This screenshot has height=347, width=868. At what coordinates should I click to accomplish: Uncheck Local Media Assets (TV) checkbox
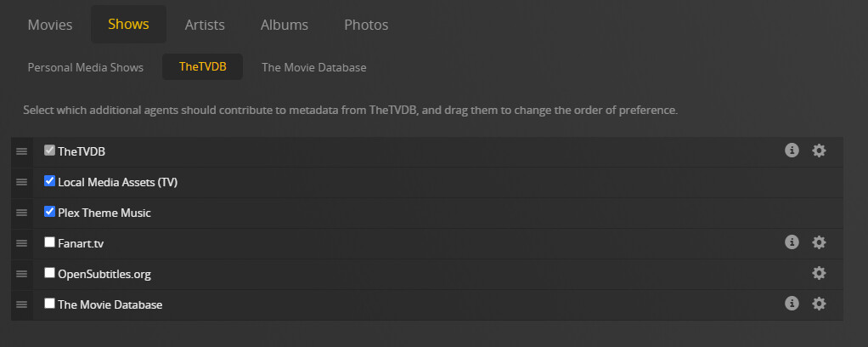point(49,181)
